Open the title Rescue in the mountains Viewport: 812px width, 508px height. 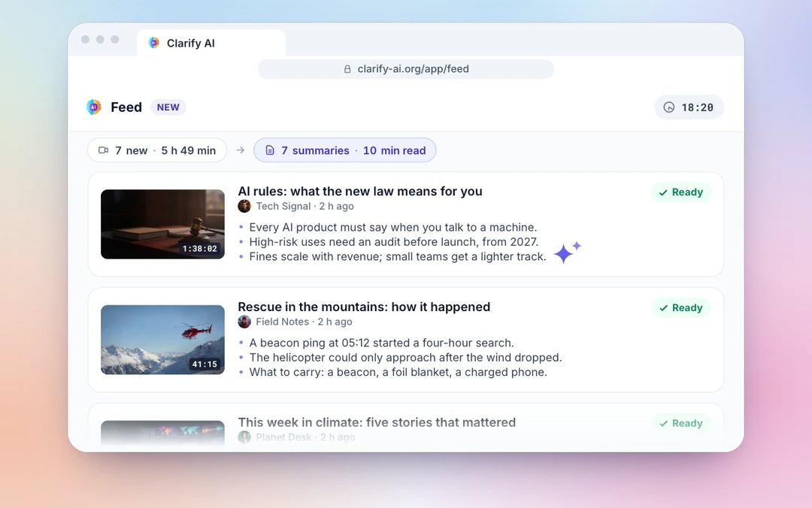[364, 307]
